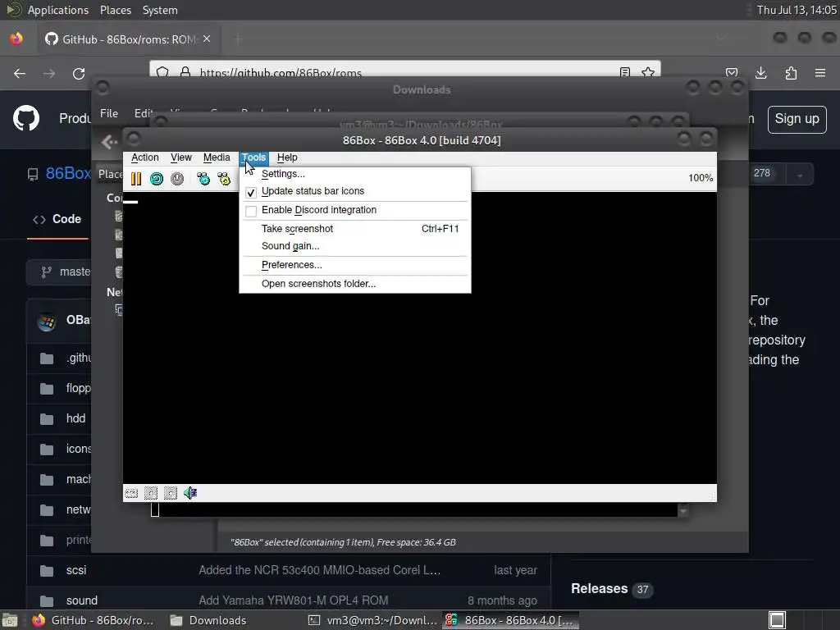The image size is (840, 630).
Task: Open the File menu in Downloads window
Action: tap(109, 113)
